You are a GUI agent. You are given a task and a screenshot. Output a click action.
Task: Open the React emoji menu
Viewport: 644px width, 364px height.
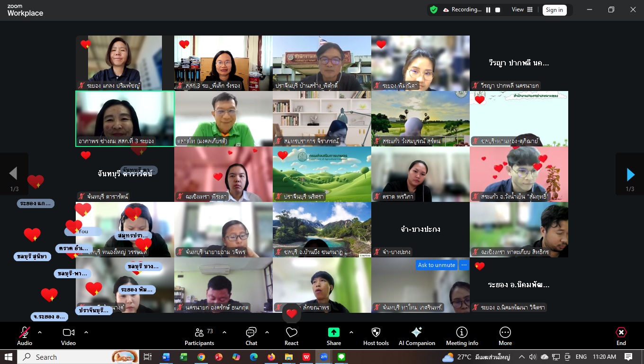tap(291, 336)
